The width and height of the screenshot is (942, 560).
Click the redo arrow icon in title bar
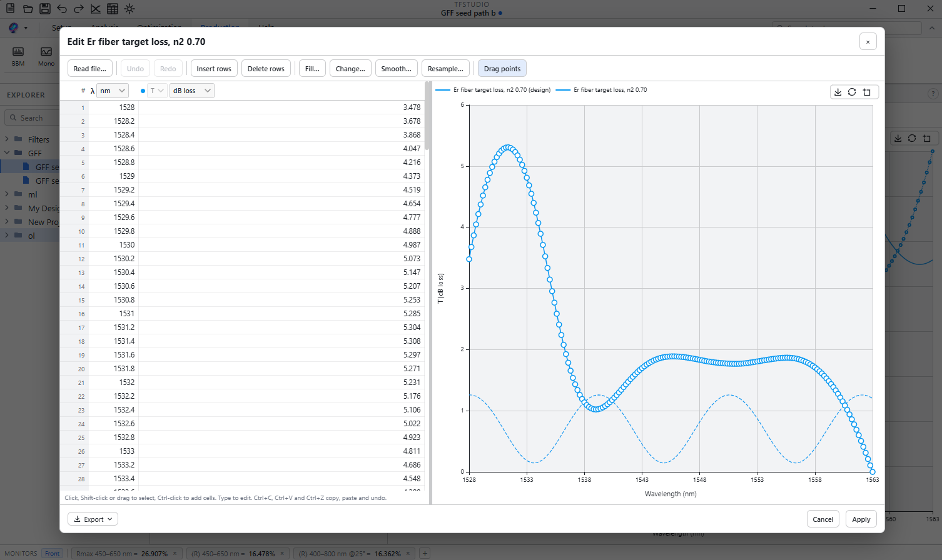coord(78,9)
